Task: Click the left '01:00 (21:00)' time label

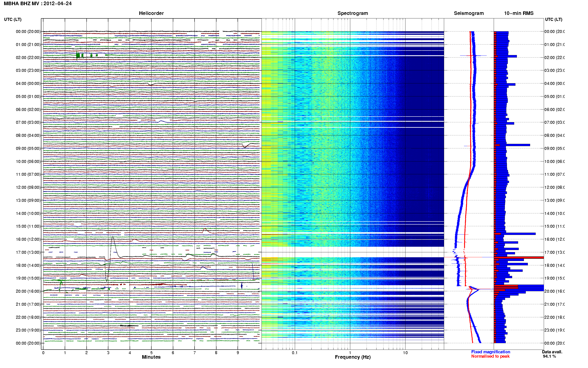Action: 28,44
